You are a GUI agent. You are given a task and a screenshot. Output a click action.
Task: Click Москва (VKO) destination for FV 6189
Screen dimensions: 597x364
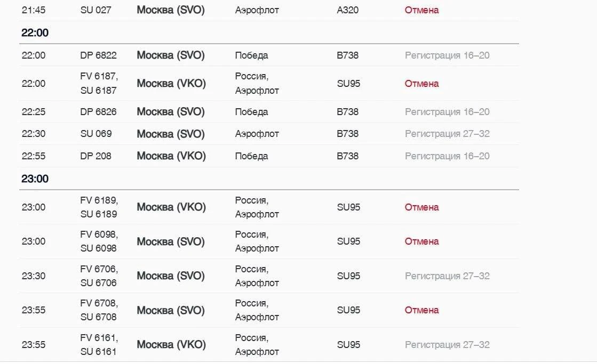click(171, 207)
